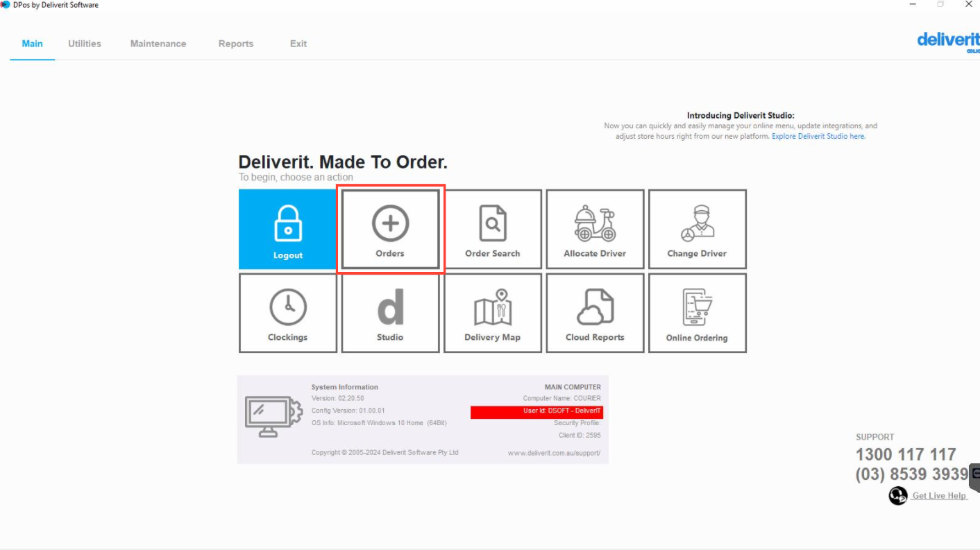
Task: Open the Online Ordering cart tile
Action: point(697,313)
